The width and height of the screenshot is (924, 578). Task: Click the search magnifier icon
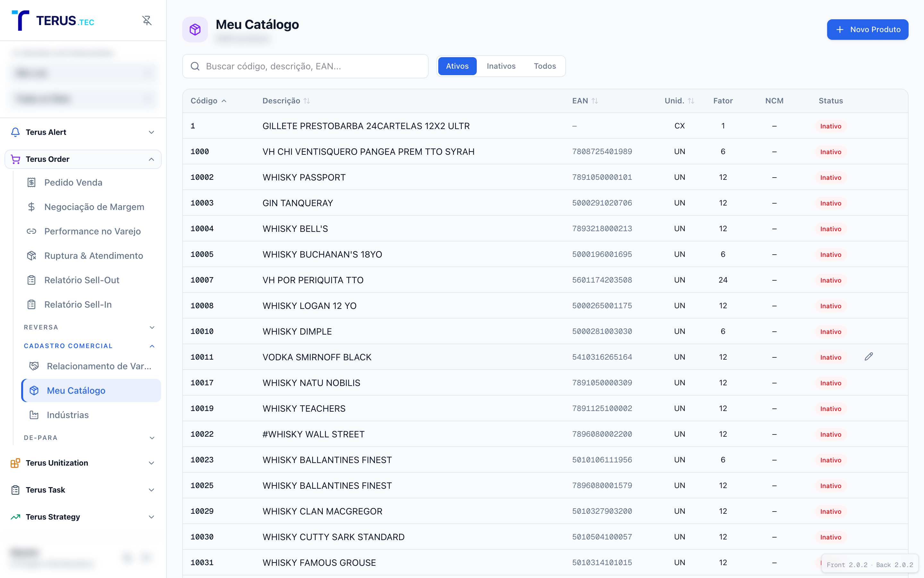click(x=195, y=66)
